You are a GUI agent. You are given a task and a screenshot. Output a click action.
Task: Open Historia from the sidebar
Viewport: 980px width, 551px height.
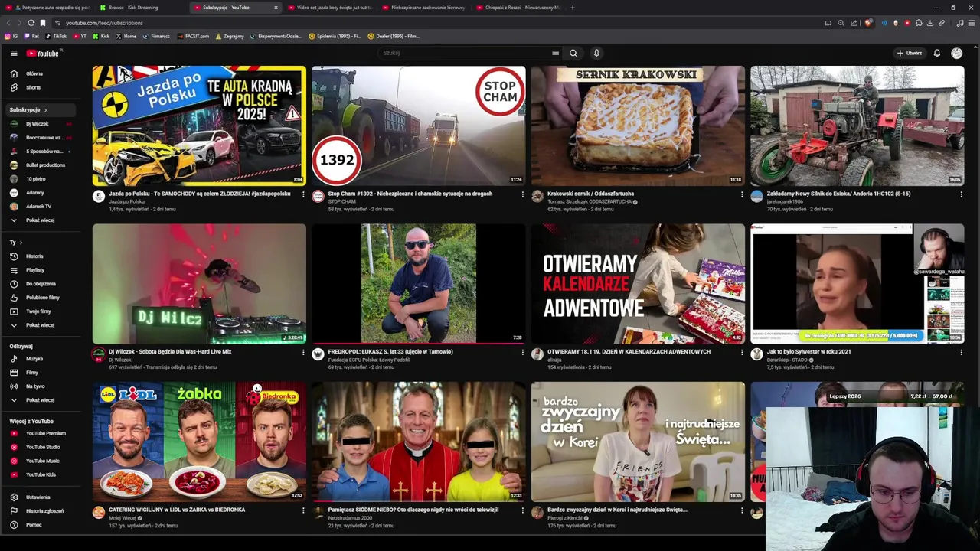click(40, 256)
